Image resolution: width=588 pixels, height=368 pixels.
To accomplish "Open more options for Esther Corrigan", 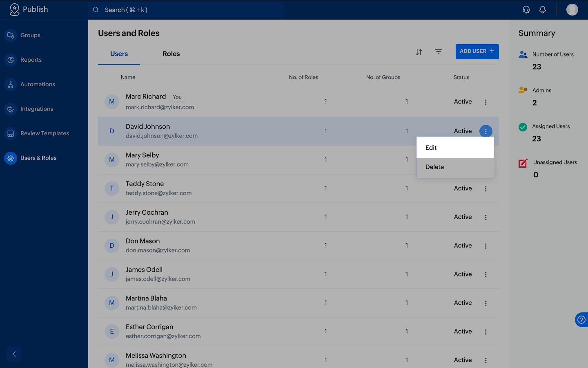I will click(x=486, y=332).
